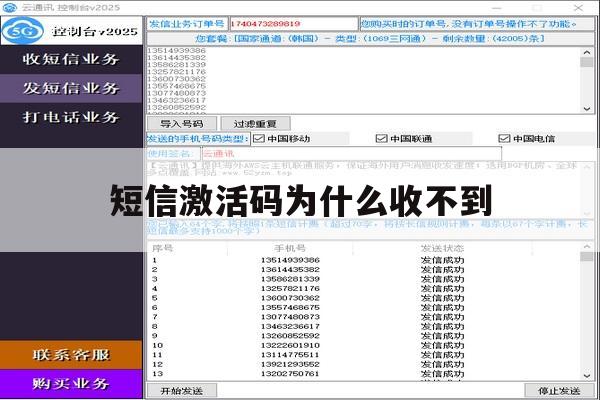Minimize the 云通讯 控制台 window

tap(497, 7)
